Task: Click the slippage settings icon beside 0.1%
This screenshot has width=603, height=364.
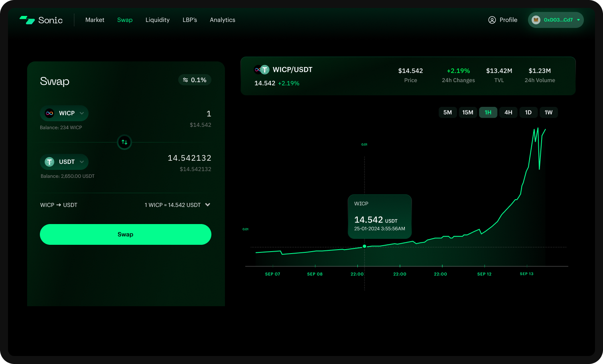Action: 185,80
